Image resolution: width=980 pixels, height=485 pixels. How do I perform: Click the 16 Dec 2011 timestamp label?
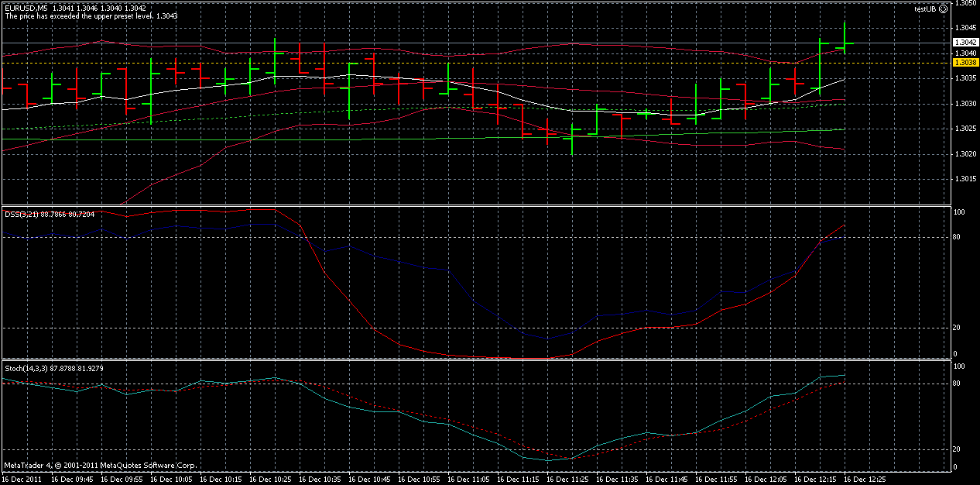click(23, 479)
